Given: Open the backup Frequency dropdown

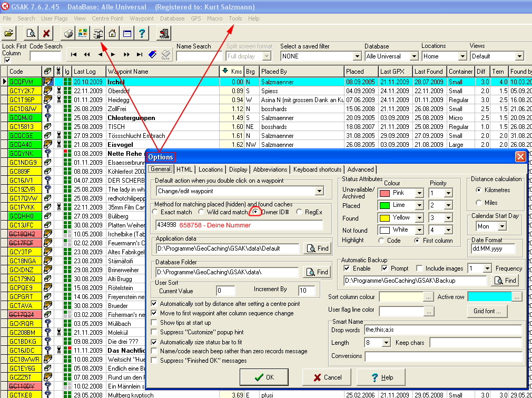Looking at the screenshot, I should [487, 268].
